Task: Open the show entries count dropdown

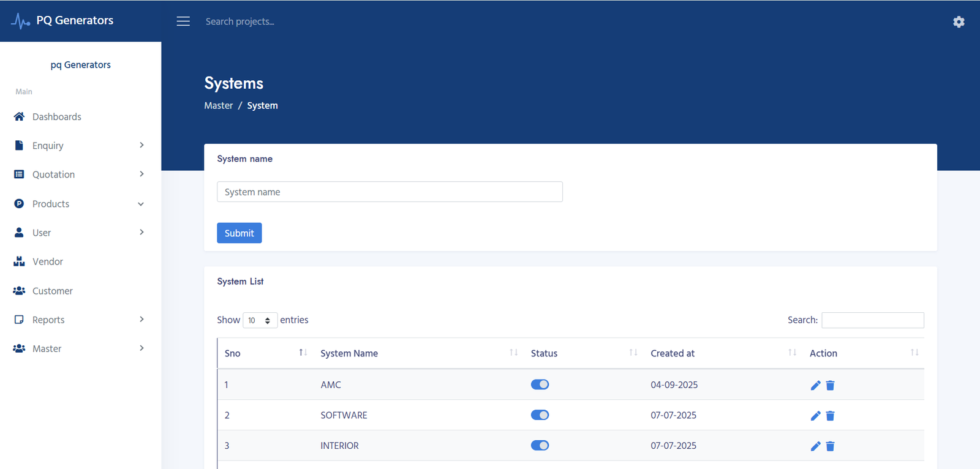Action: click(260, 320)
